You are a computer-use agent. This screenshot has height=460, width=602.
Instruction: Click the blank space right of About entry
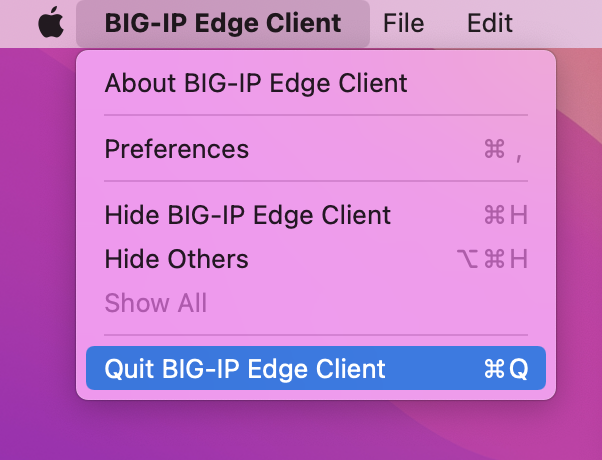(x=476, y=83)
